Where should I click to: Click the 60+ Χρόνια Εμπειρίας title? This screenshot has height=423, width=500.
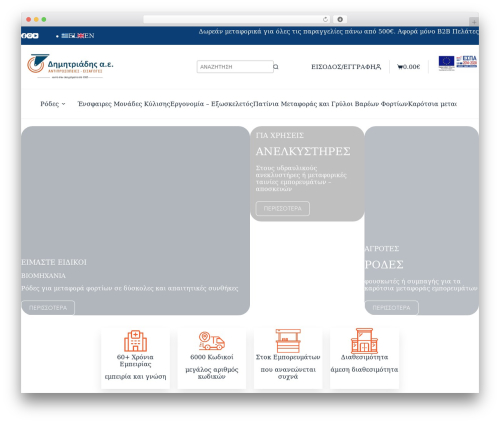click(x=135, y=361)
